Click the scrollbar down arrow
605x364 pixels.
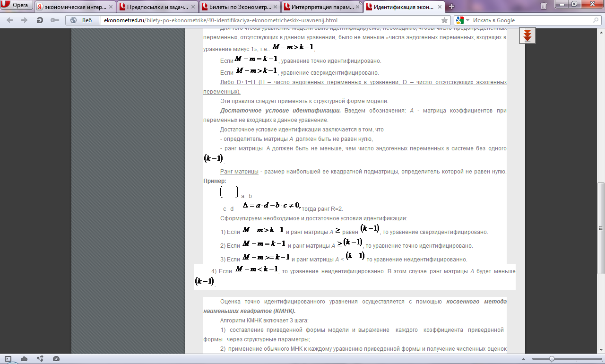601,350
